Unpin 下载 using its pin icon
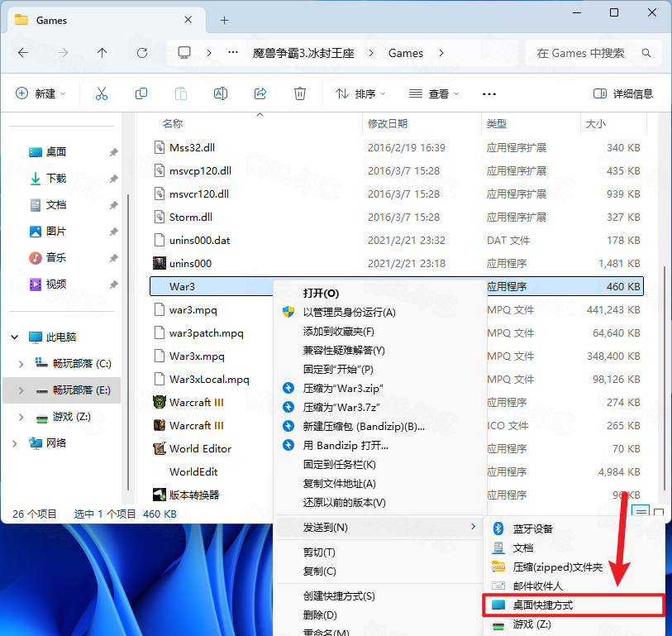672x636 pixels. [113, 179]
